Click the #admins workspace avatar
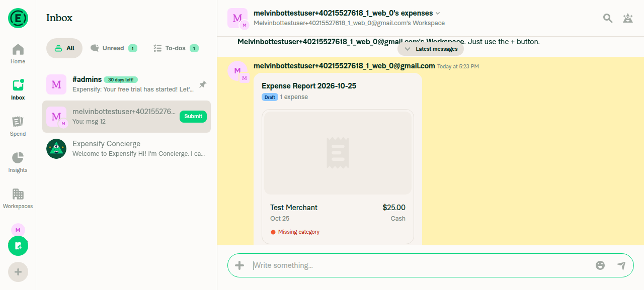The image size is (644, 290). tap(56, 84)
